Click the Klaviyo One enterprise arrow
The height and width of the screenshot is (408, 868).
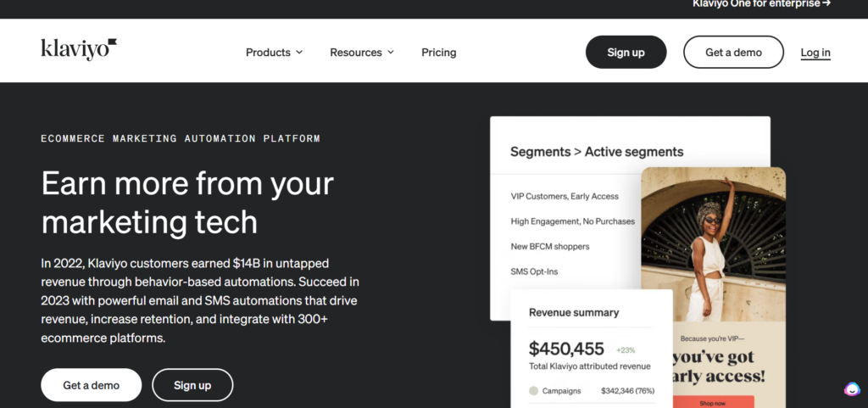[826, 3]
